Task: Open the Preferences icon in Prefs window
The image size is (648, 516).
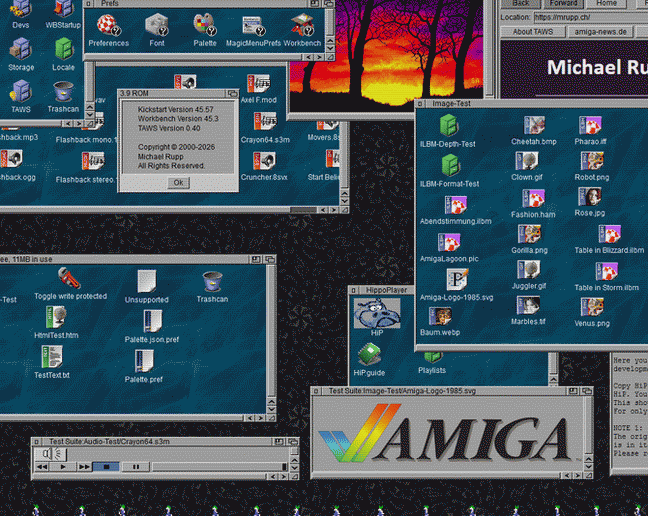Action: 108,25
